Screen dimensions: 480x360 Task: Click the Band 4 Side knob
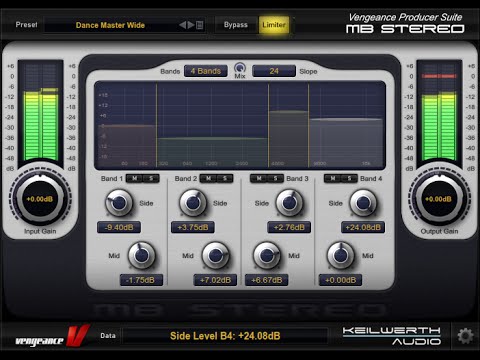363,203
